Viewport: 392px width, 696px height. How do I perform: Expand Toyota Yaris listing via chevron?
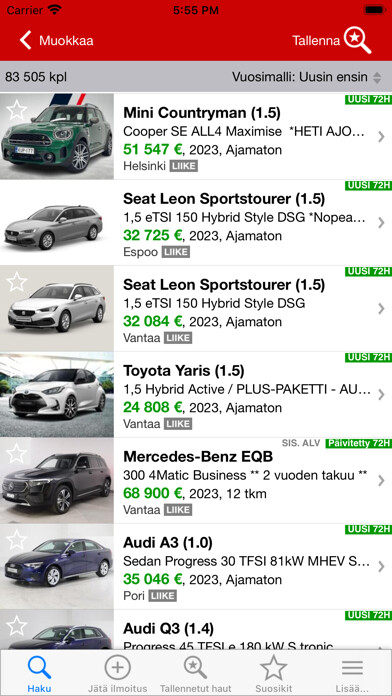381,394
